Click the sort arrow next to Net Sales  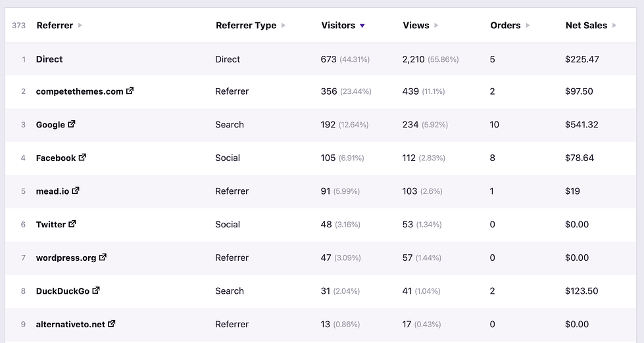[x=614, y=26]
